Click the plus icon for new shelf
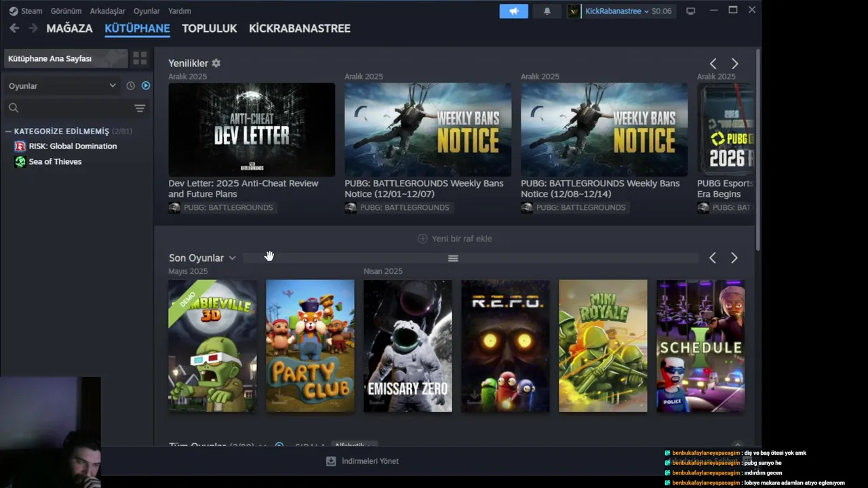Image resolution: width=868 pixels, height=488 pixels. click(422, 239)
